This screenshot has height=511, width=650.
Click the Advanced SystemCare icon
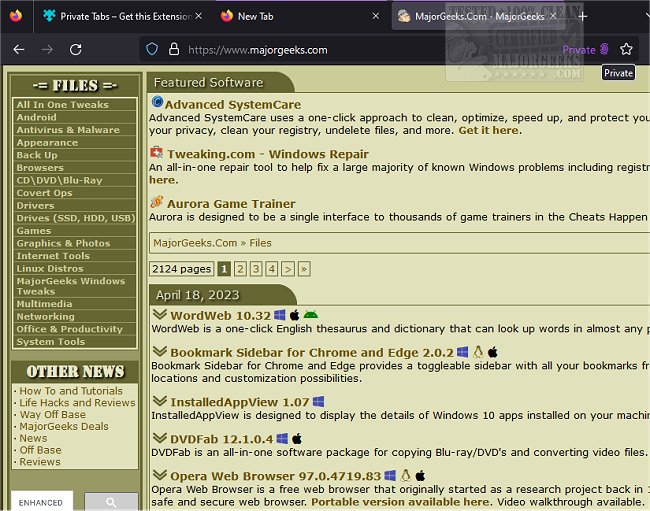157,103
